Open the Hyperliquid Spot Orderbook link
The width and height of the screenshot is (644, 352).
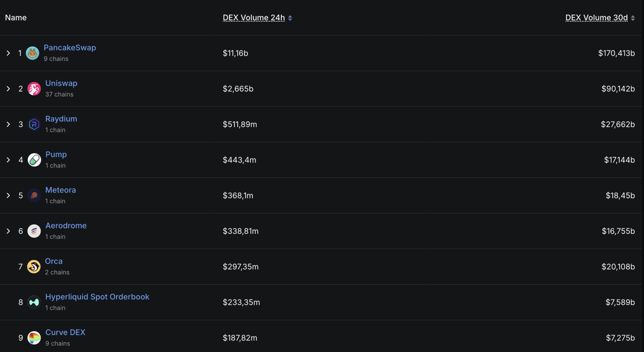(97, 297)
